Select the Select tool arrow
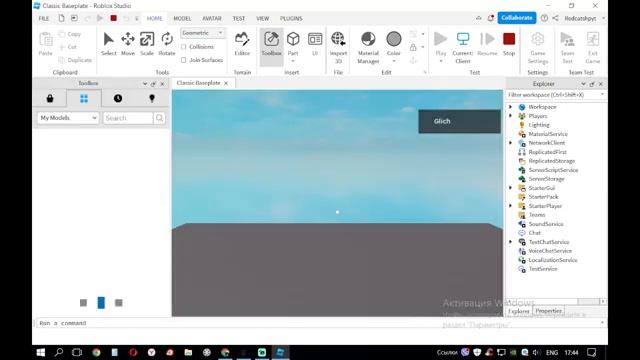Image resolution: width=640 pixels, height=360 pixels. [x=109, y=44]
